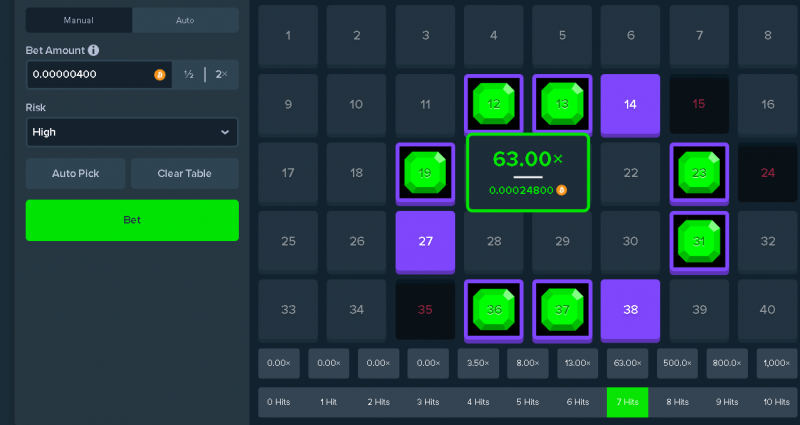Image resolution: width=800 pixels, height=425 pixels.
Task: Click the green gem on tile 13
Action: click(562, 104)
